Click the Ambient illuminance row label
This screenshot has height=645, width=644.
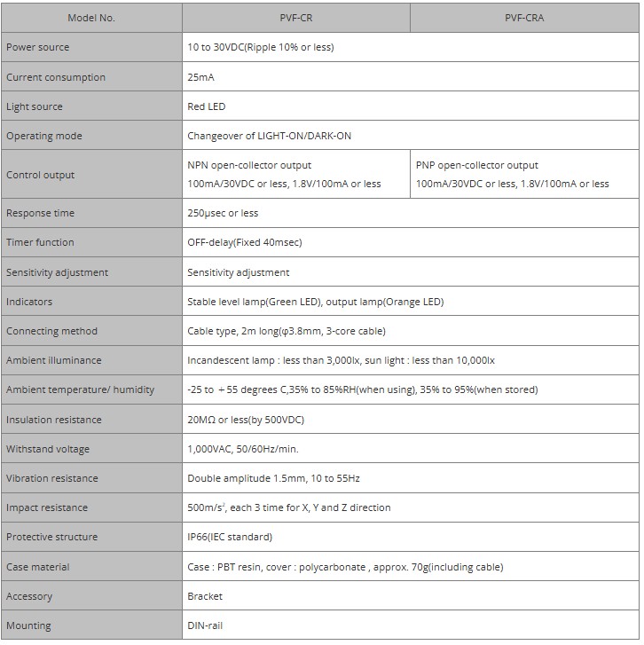coord(53,360)
